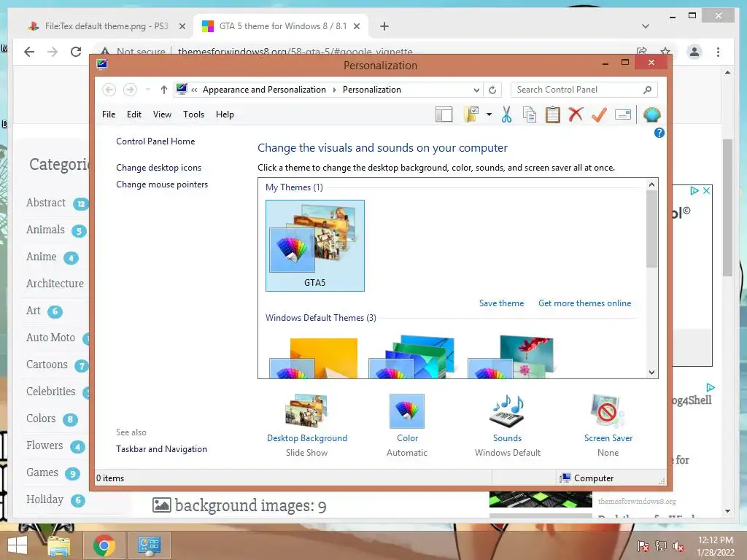Open the View menu
This screenshot has height=560, width=747.
(x=162, y=114)
